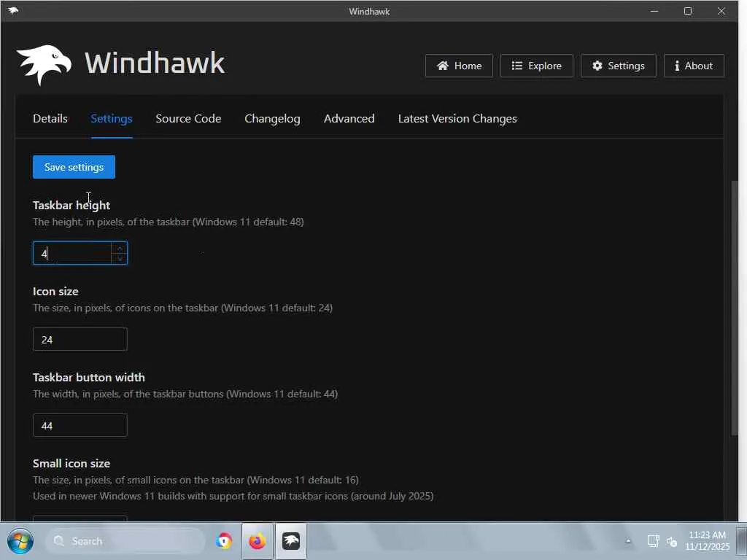Click the Taskbar button width field

[x=80, y=425]
